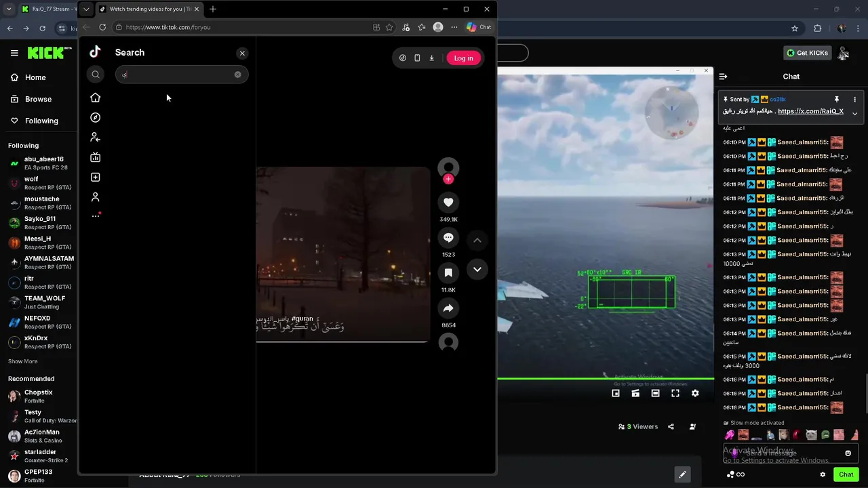
Task: Open pinned message more options dots
Action: tap(854, 99)
